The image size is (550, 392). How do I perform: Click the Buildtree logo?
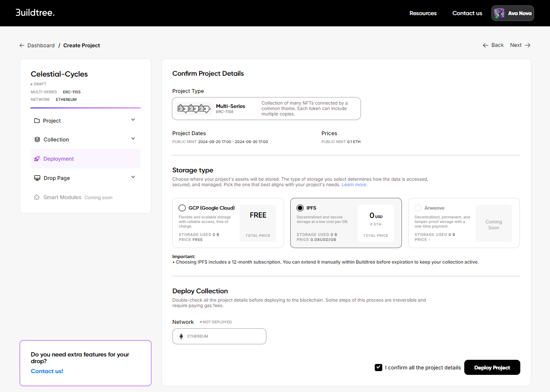click(x=35, y=13)
